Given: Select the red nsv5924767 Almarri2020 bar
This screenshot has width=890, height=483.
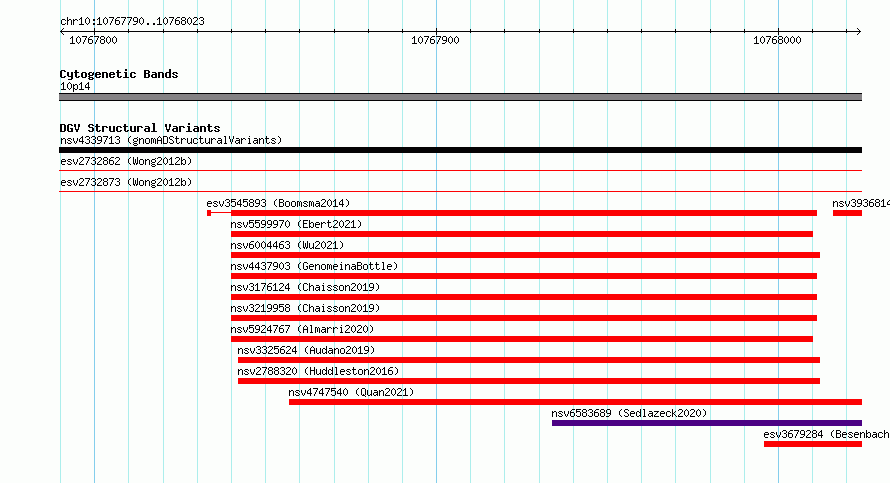Looking at the screenshot, I should coord(522,339).
